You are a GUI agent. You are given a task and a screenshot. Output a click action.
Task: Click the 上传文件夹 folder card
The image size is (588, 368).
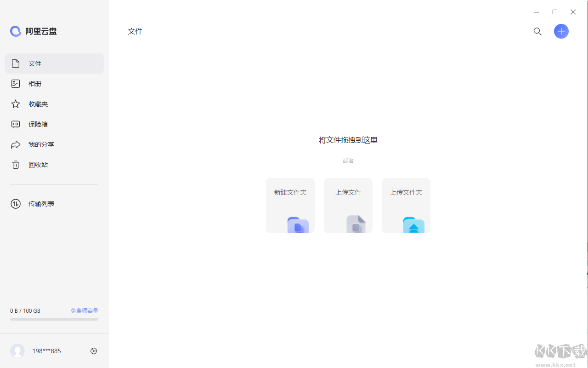pos(406,205)
